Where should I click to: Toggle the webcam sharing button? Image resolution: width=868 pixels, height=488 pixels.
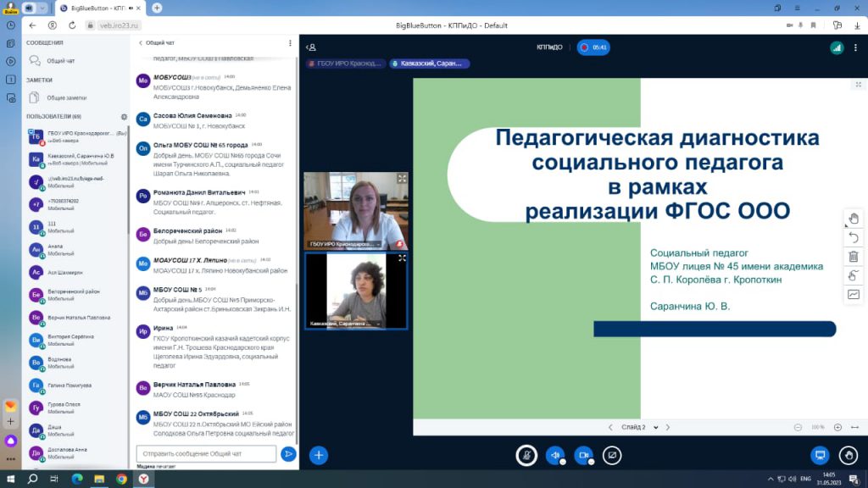click(x=583, y=455)
